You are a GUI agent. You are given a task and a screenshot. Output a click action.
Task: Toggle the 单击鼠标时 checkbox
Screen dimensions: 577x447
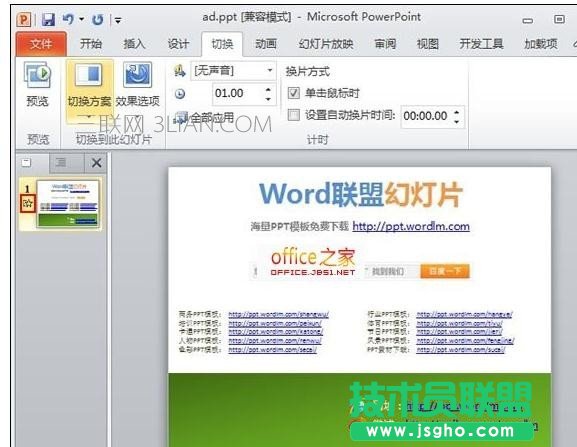coord(294,93)
